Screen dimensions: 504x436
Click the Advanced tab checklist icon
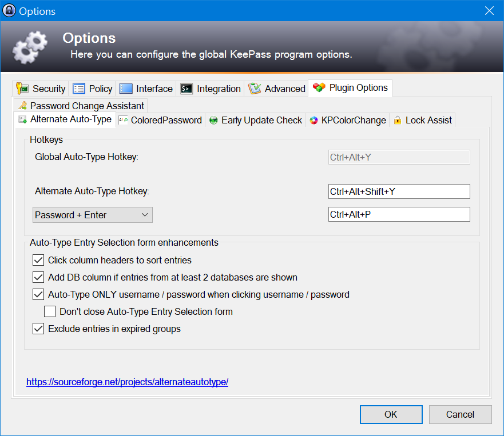coord(255,89)
